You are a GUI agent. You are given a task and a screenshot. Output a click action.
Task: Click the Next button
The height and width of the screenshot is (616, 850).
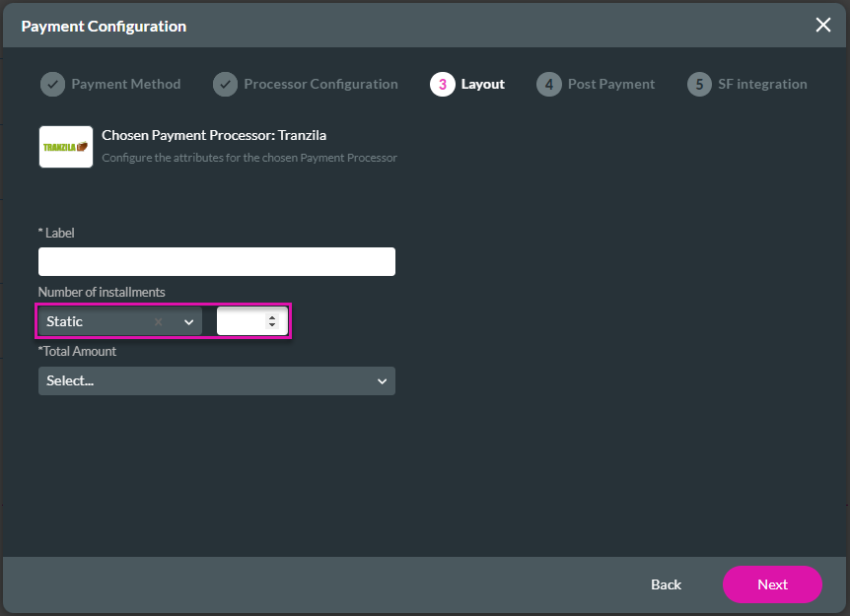pos(772,584)
